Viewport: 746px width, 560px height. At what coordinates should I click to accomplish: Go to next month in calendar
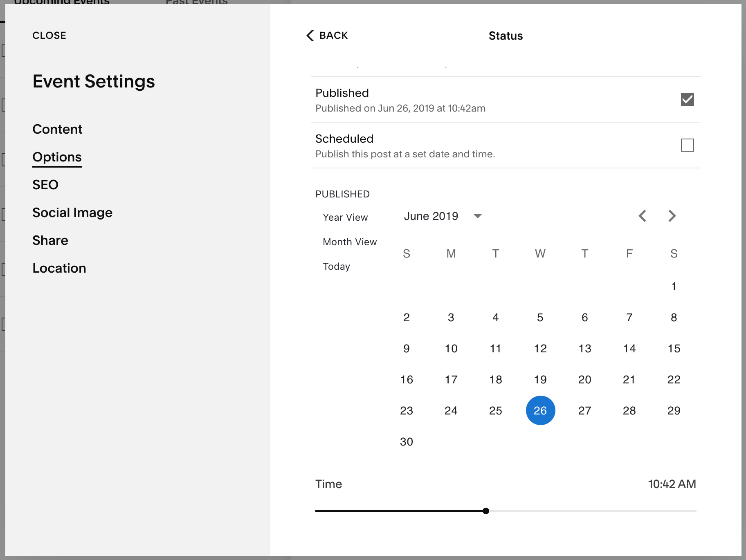(672, 216)
